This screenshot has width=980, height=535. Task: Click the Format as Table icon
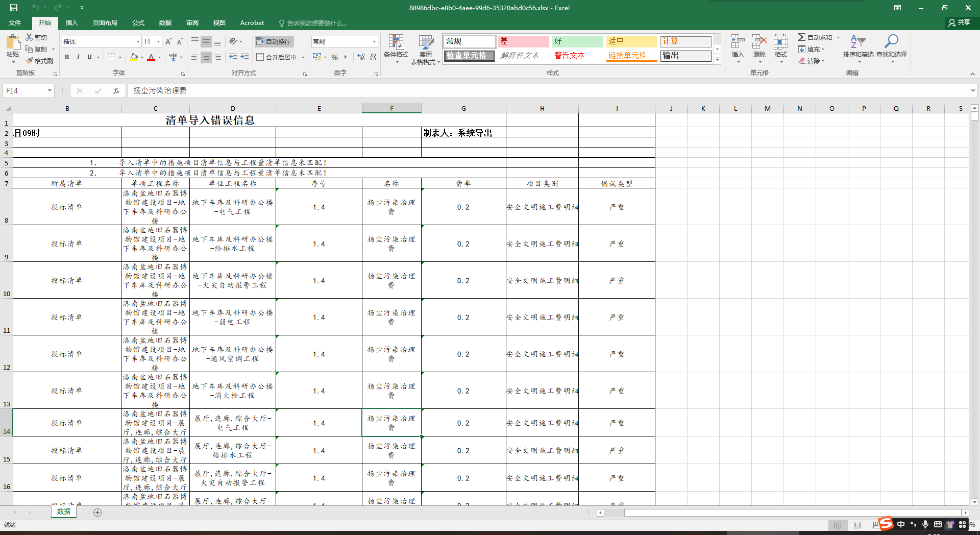426,42
